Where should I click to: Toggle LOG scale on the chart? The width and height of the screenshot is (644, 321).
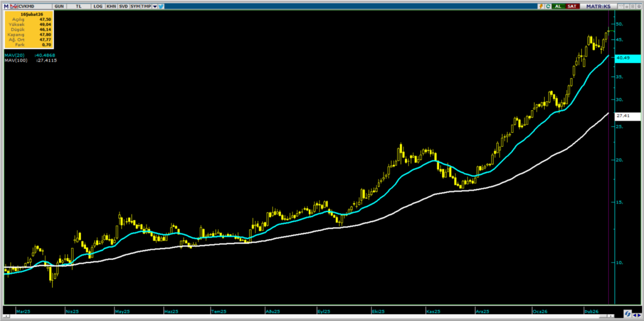click(97, 6)
